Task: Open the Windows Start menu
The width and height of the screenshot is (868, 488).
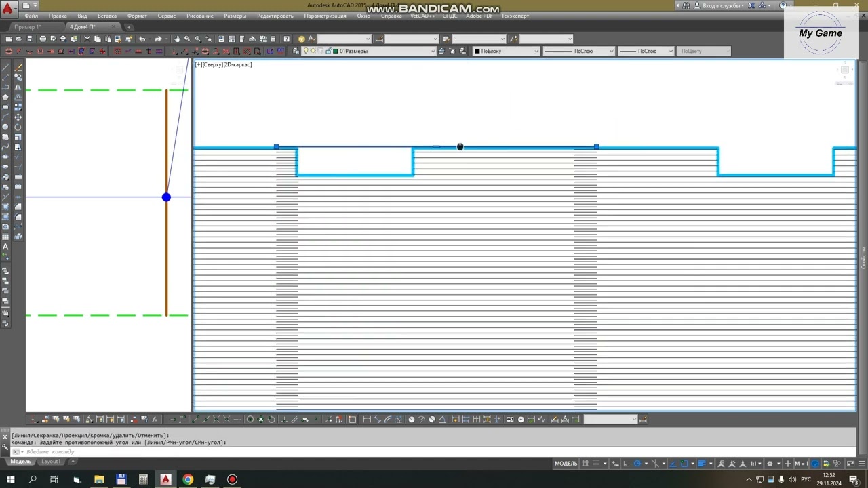Action: click(x=9, y=480)
